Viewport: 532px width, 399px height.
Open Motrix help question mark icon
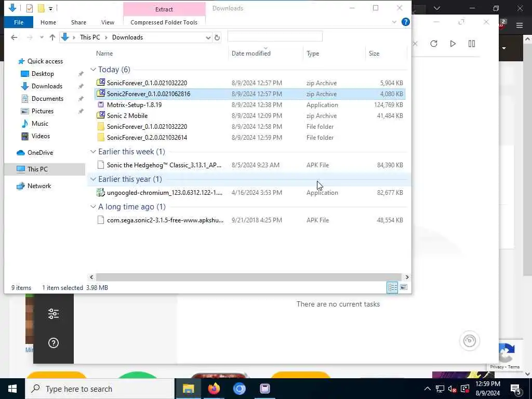pyautogui.click(x=54, y=343)
